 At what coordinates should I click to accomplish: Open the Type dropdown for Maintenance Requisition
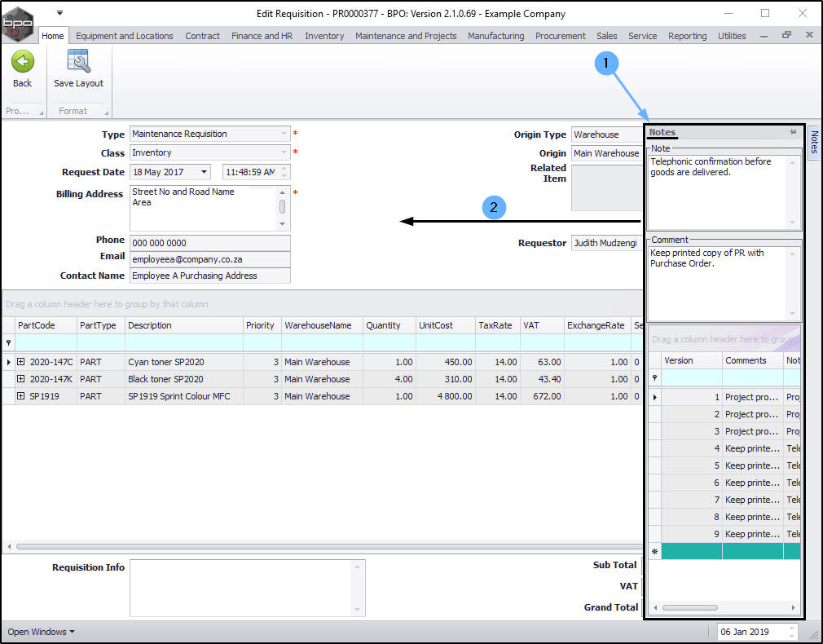[x=284, y=134]
